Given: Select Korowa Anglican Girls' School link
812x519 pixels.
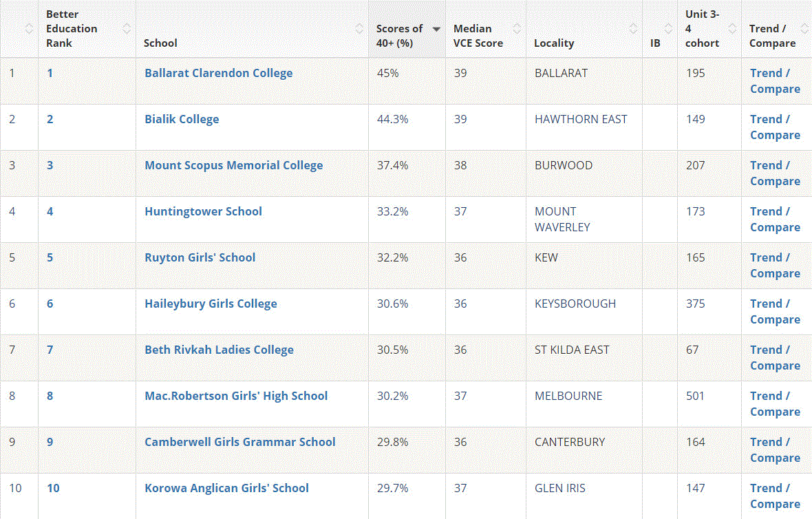Looking at the screenshot, I should (x=226, y=488).
